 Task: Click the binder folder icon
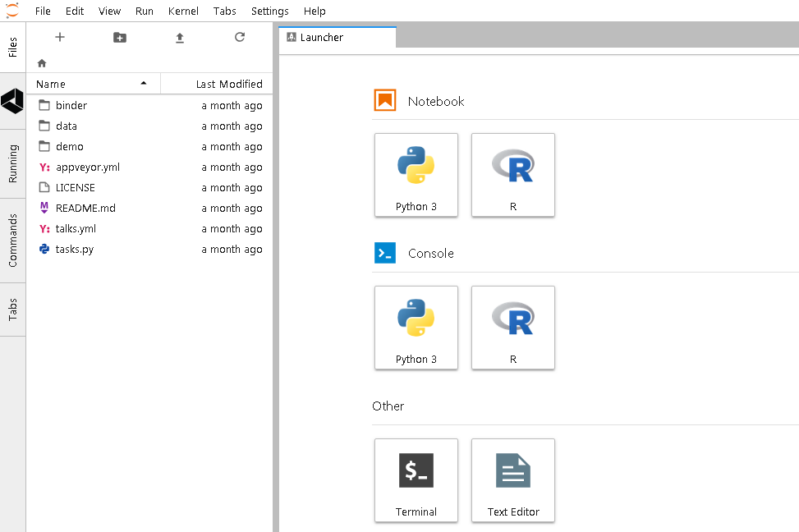click(x=44, y=105)
